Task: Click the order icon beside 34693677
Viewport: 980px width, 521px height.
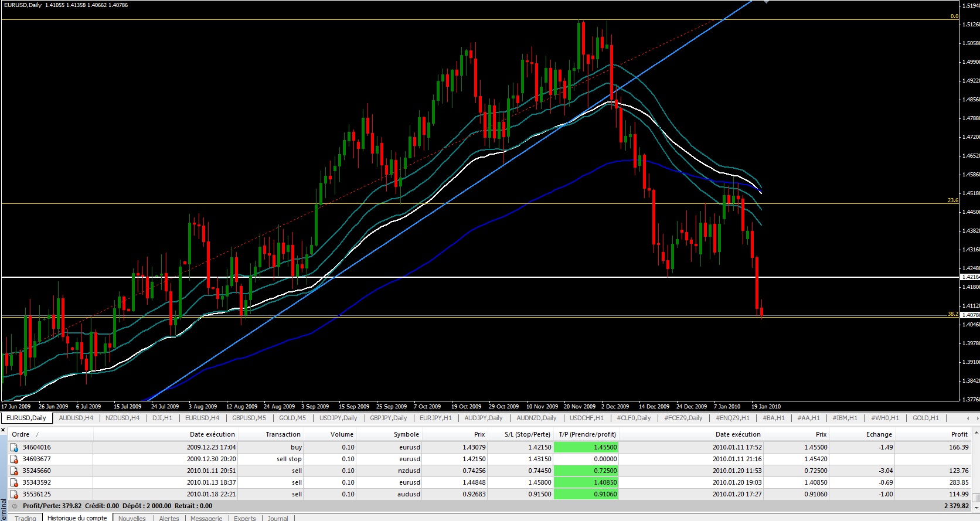Action: click(14, 459)
